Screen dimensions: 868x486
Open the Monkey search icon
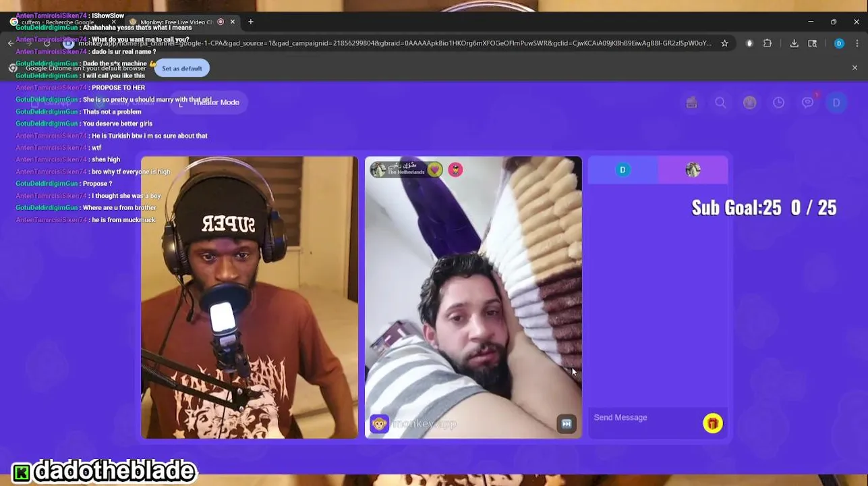click(720, 103)
